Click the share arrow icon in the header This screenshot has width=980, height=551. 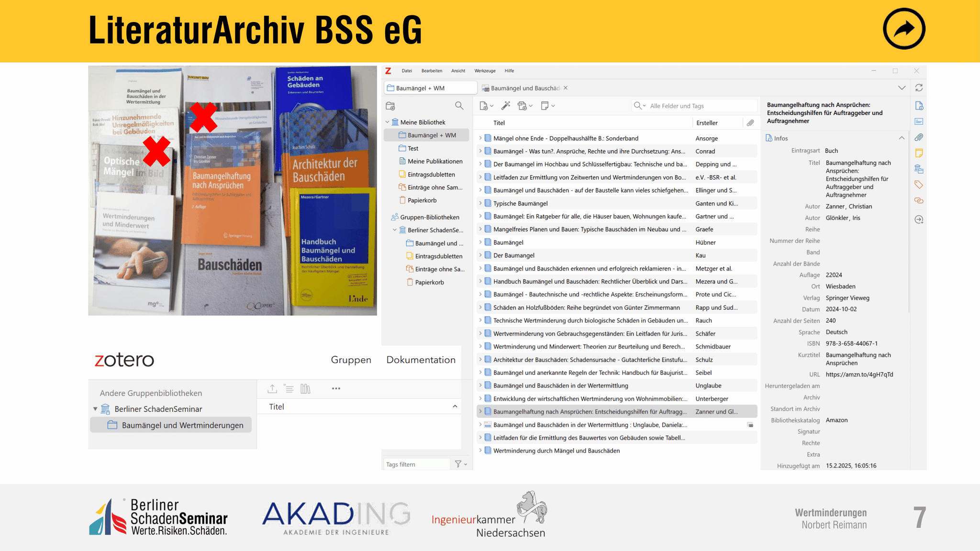click(x=904, y=29)
